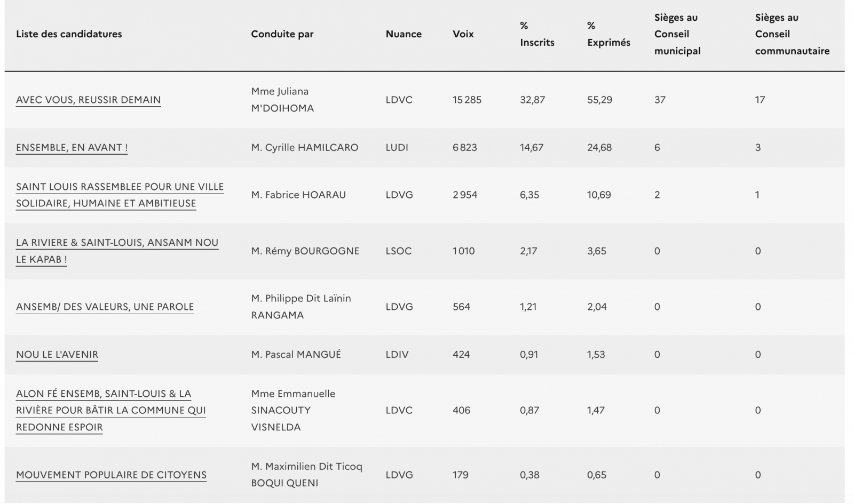Click the Sièges au Conseil communautaire header

(x=792, y=34)
